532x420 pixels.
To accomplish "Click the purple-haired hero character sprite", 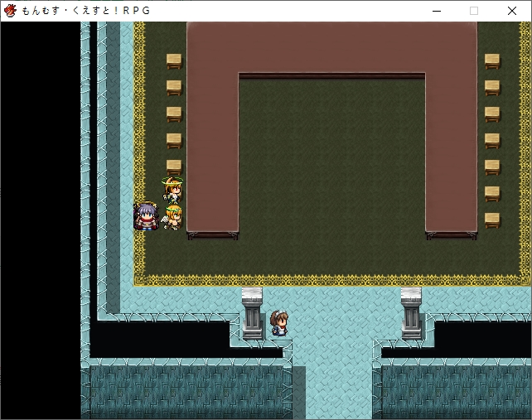I will click(x=146, y=216).
